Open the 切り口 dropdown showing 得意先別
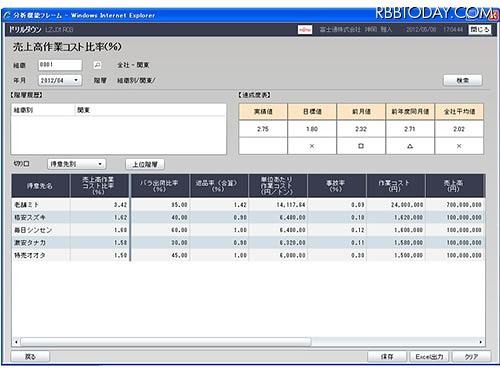This screenshot has height=380, width=500. [x=77, y=164]
